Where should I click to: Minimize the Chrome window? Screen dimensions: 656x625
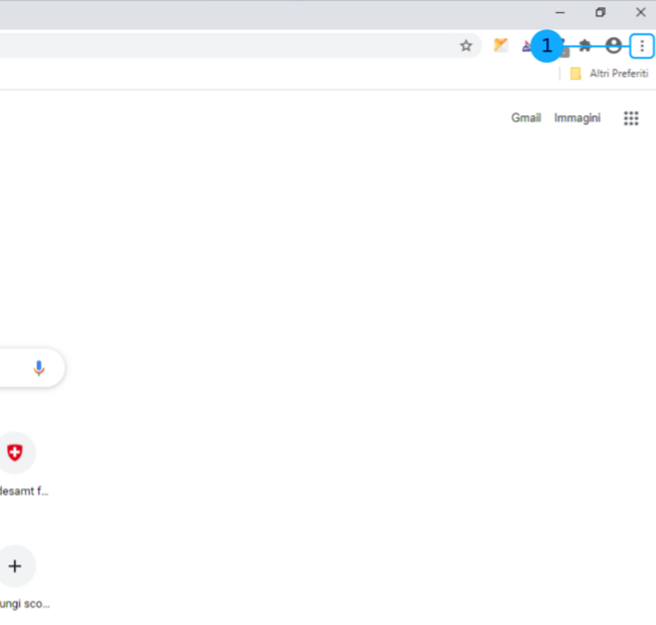point(560,13)
